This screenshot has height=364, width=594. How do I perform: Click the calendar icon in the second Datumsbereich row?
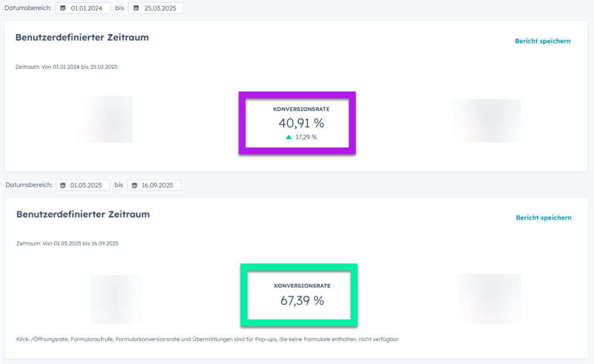pos(64,185)
